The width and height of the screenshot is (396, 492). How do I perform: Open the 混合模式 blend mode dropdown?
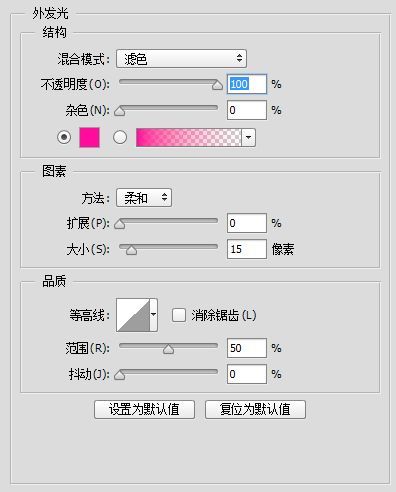(x=181, y=59)
